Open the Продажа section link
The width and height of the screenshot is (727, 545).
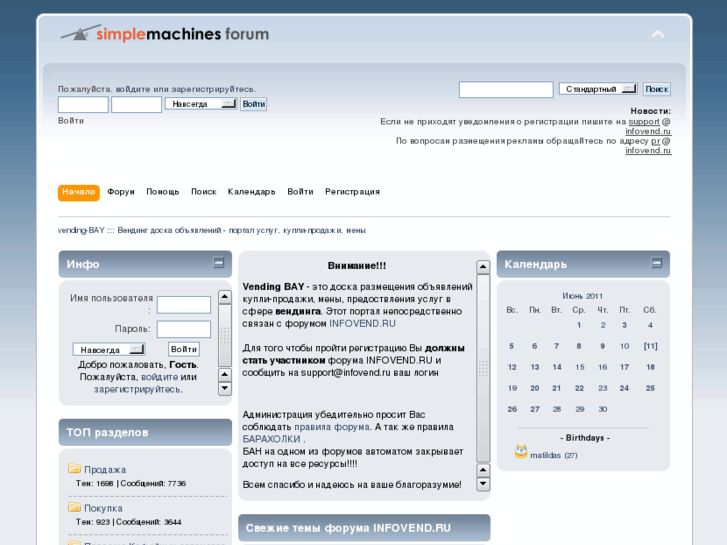tap(105, 469)
